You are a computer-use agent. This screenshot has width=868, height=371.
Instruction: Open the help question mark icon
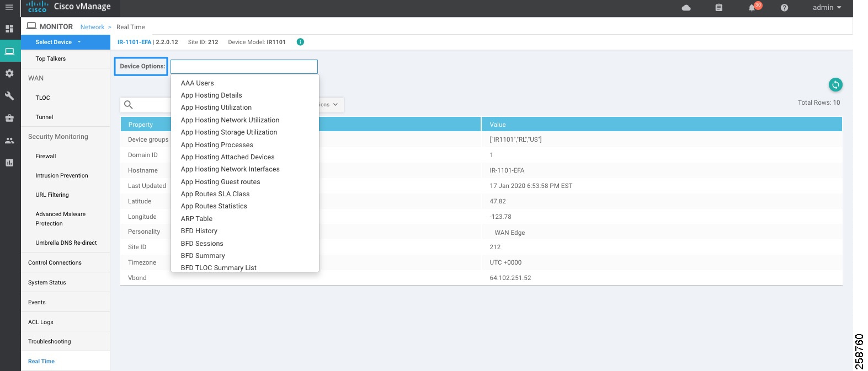tap(784, 8)
